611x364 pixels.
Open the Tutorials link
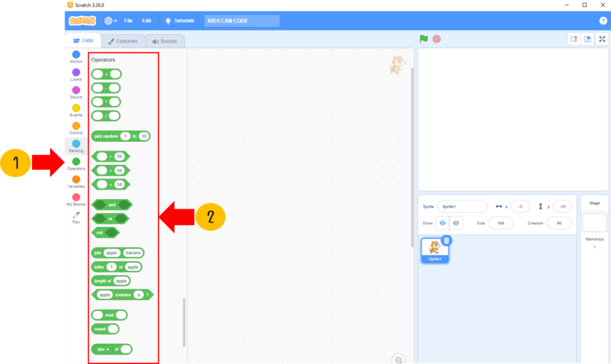tap(180, 21)
